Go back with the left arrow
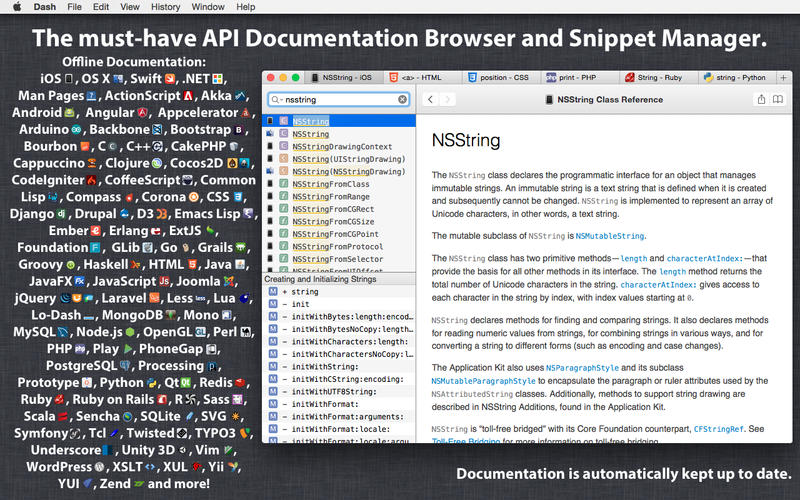The image size is (800, 500). coord(430,99)
